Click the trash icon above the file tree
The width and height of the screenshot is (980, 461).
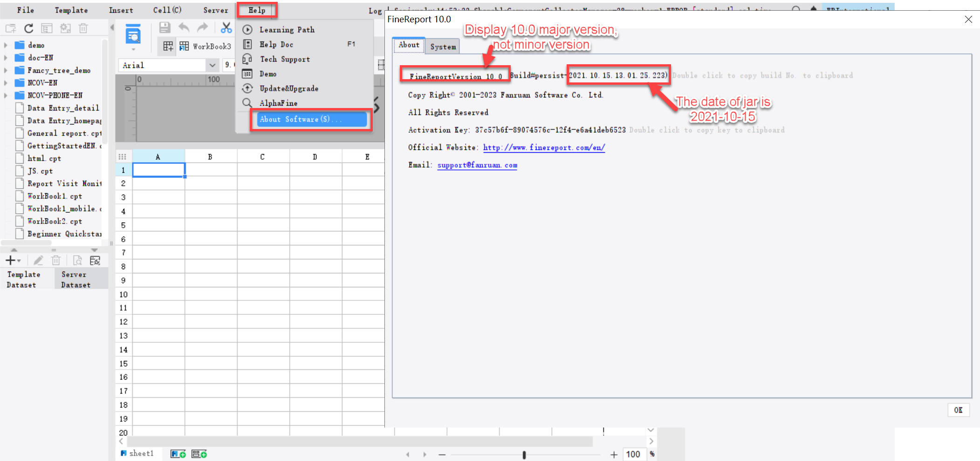coord(83,28)
